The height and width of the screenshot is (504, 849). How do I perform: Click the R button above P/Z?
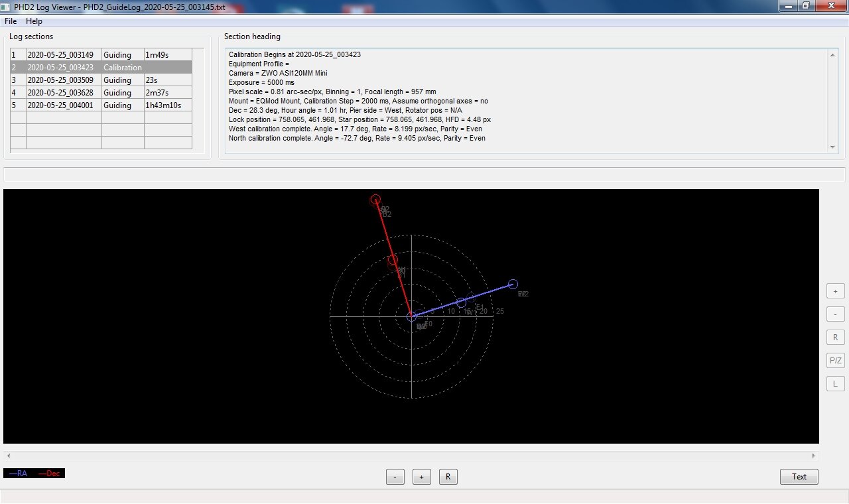click(x=835, y=338)
